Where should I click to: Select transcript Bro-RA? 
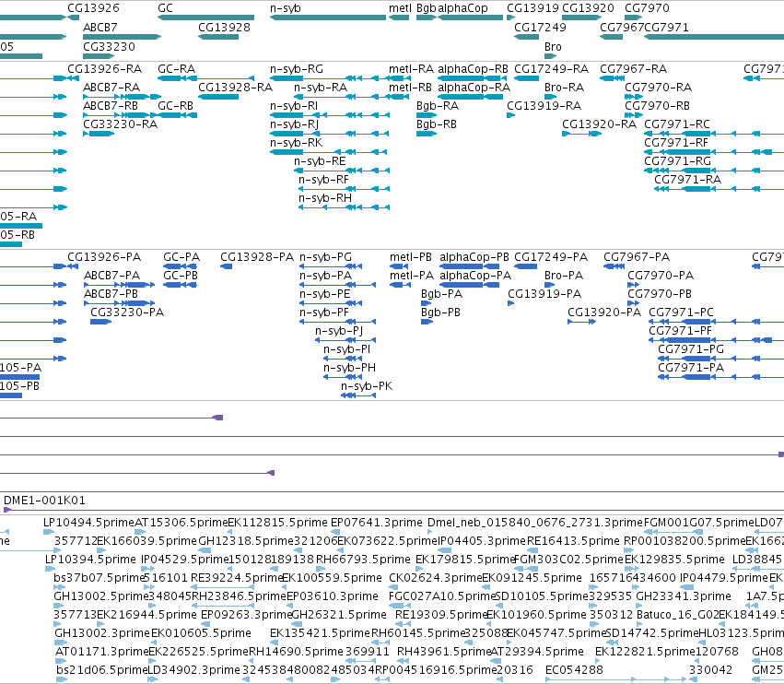[564, 87]
